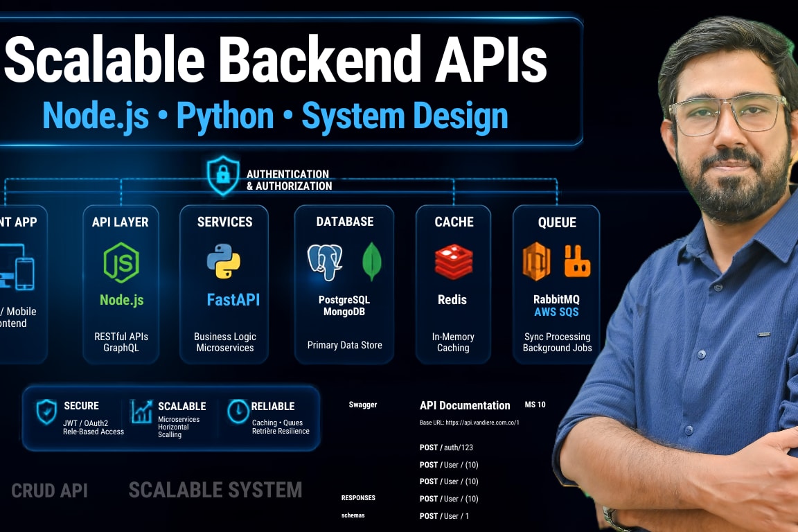Click the Python logo in Services card

(x=224, y=261)
